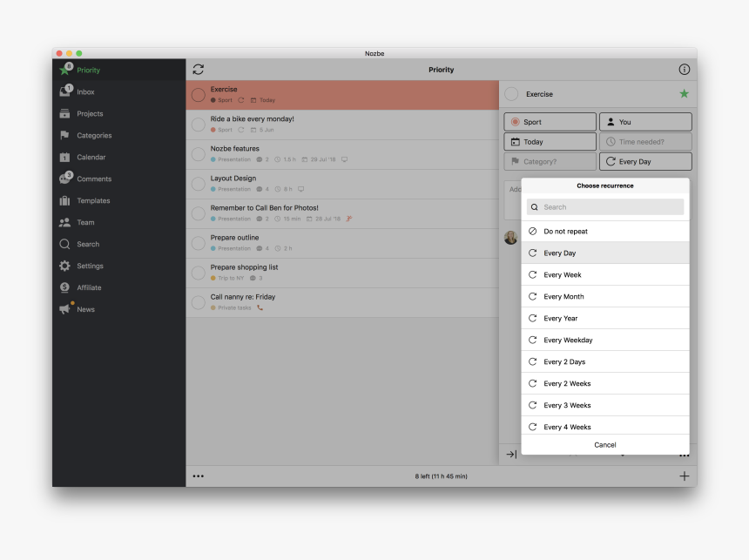The width and height of the screenshot is (749, 560).
Task: Check off the Nozbe features task
Action: pos(199,154)
